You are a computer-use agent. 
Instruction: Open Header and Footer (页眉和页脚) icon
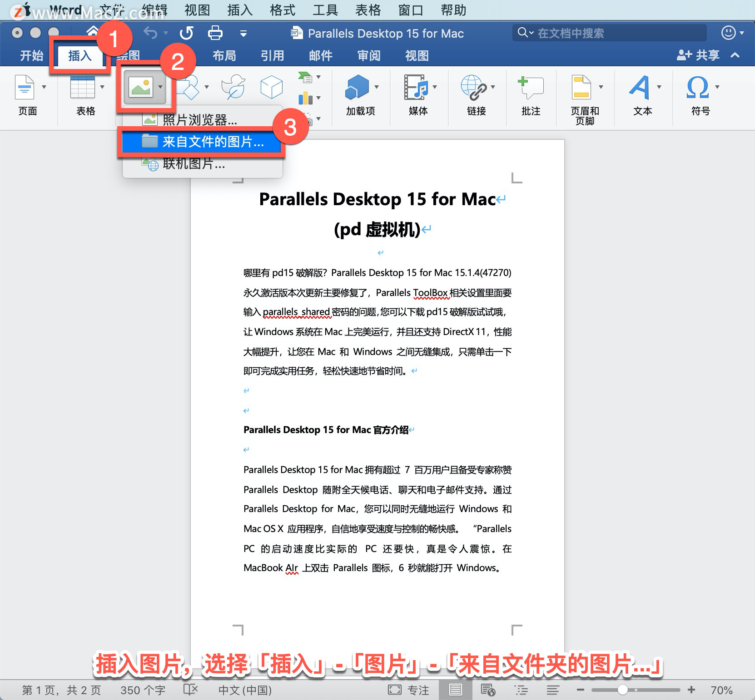point(581,87)
